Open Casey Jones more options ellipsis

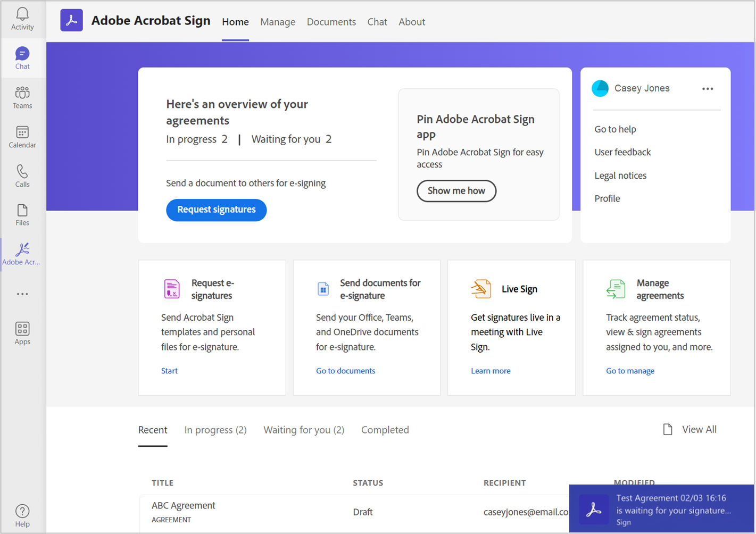(x=708, y=89)
